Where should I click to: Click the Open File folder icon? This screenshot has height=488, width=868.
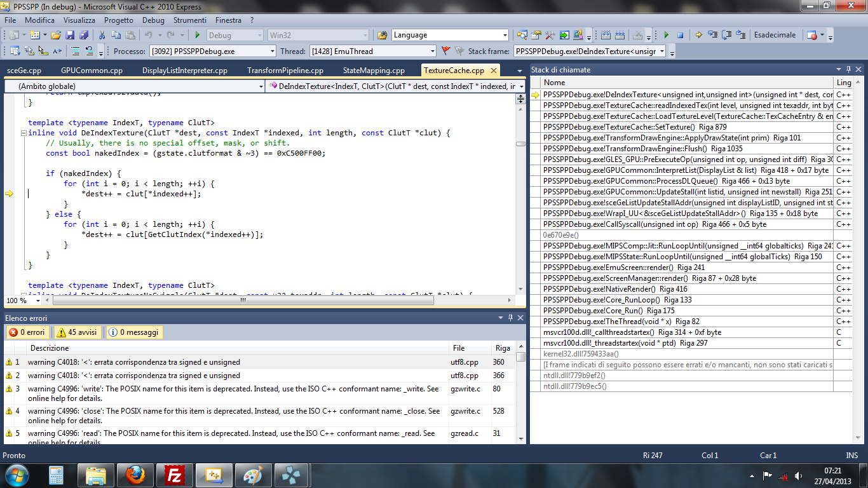[x=56, y=35]
